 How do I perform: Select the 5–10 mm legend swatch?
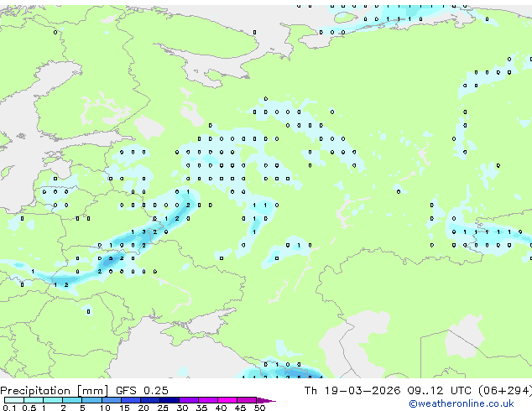click(91, 400)
